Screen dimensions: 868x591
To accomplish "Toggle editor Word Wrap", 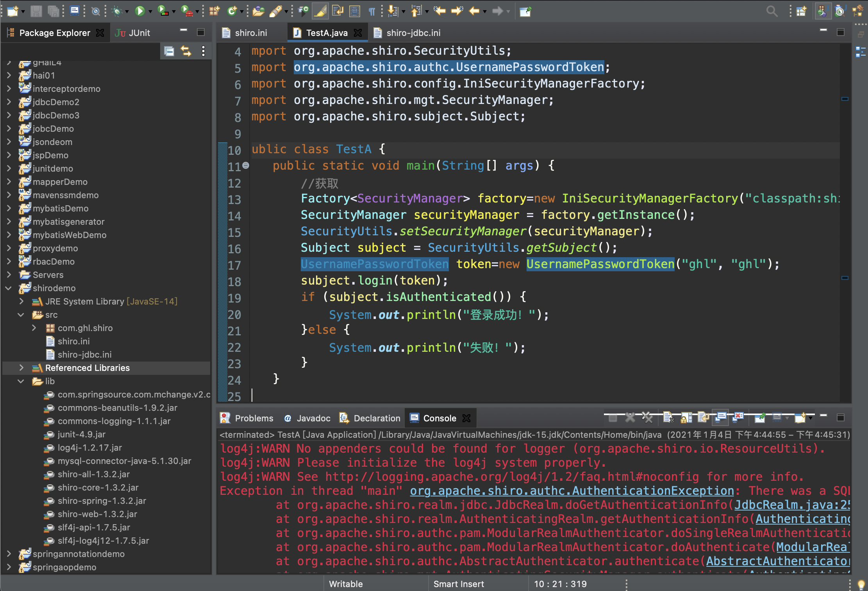I will (x=337, y=11).
